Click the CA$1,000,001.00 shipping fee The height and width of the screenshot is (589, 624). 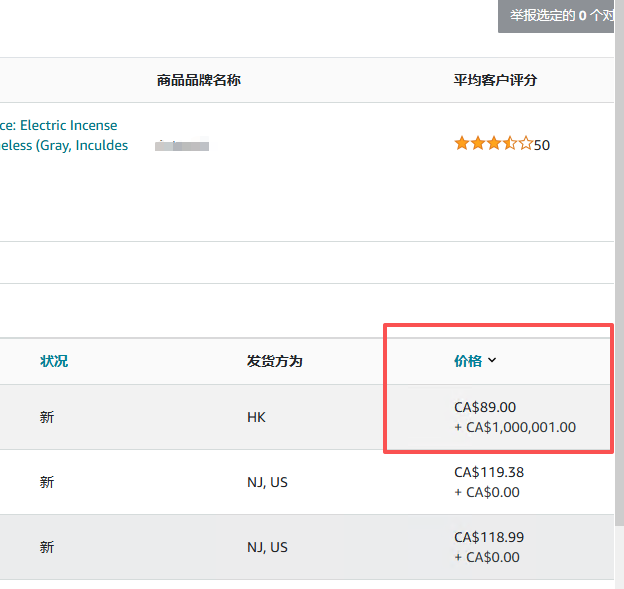click(521, 427)
